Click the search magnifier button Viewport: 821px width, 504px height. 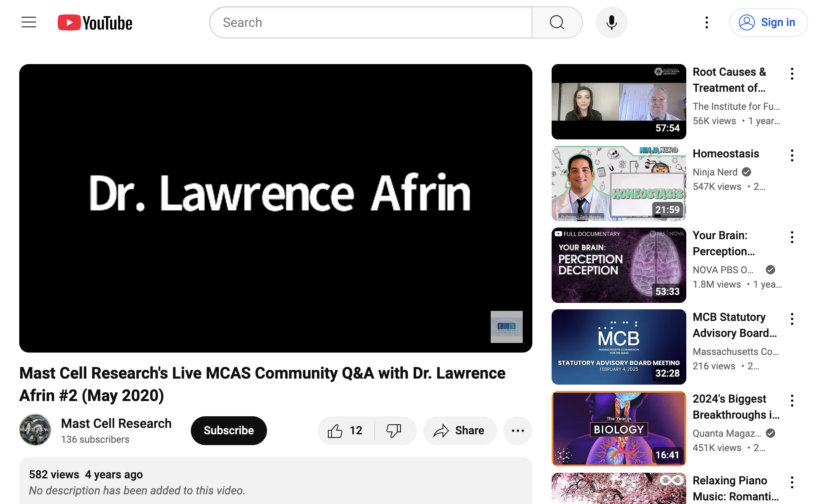click(557, 22)
